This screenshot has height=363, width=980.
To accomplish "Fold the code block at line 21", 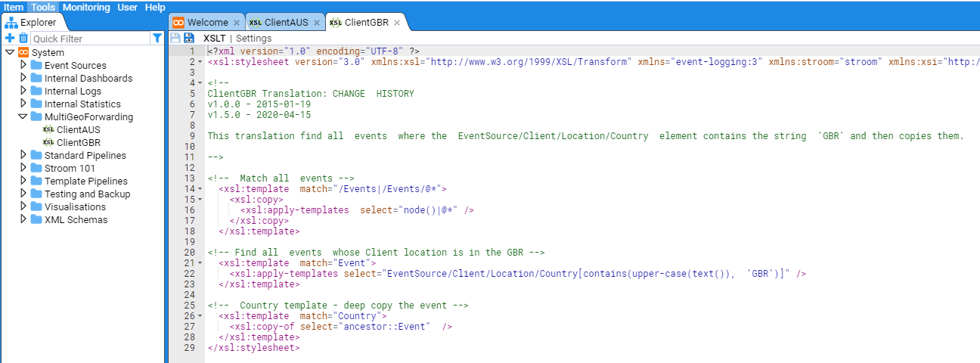I will point(200,263).
